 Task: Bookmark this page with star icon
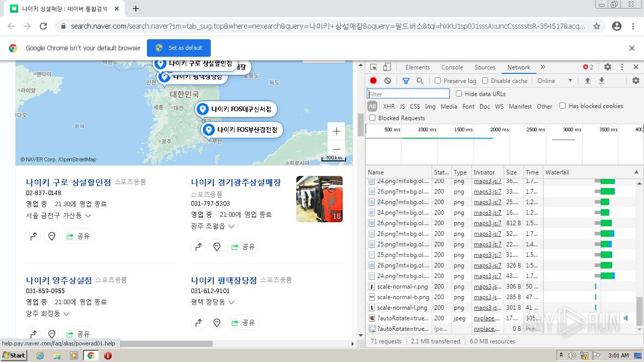pyautogui.click(x=597, y=26)
